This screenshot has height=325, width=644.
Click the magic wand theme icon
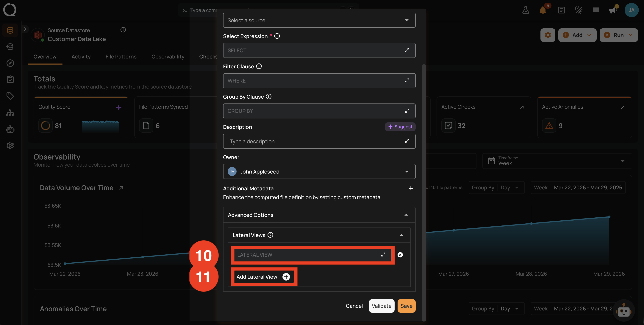click(x=579, y=10)
